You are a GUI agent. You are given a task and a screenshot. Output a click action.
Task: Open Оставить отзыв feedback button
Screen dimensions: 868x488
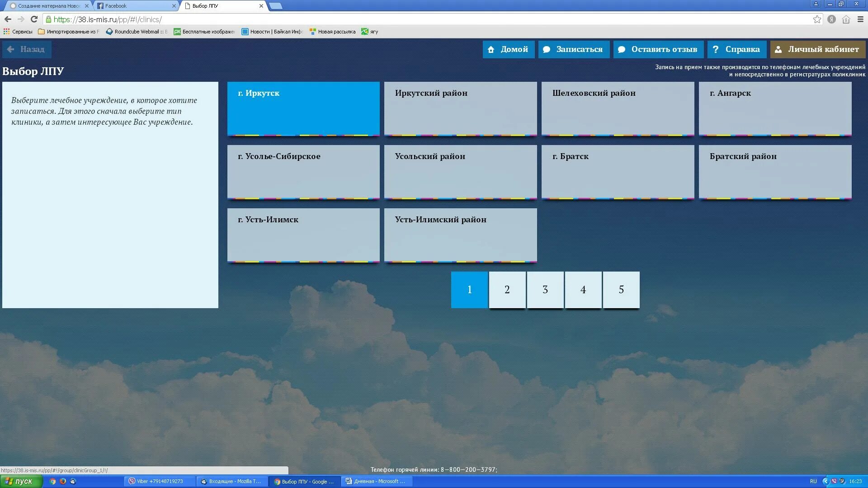tap(658, 49)
